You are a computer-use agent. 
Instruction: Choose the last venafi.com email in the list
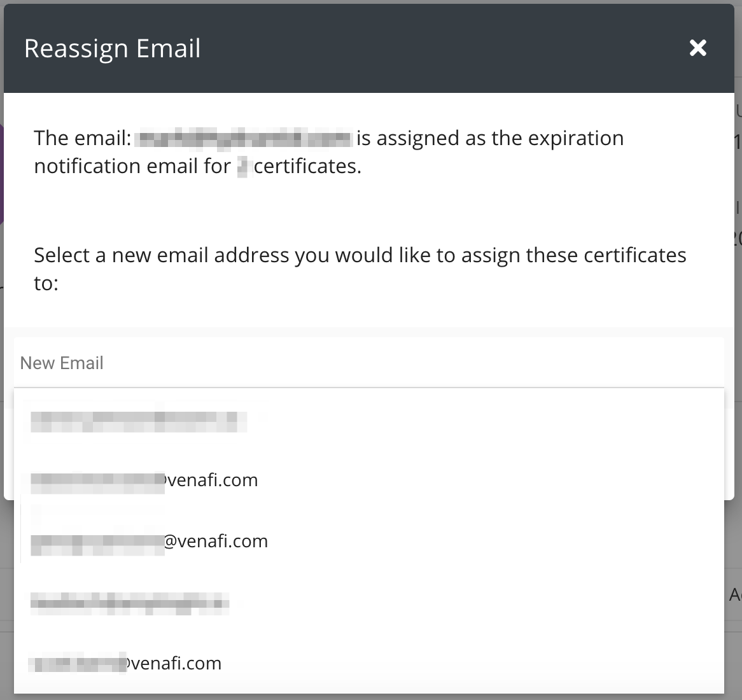126,663
